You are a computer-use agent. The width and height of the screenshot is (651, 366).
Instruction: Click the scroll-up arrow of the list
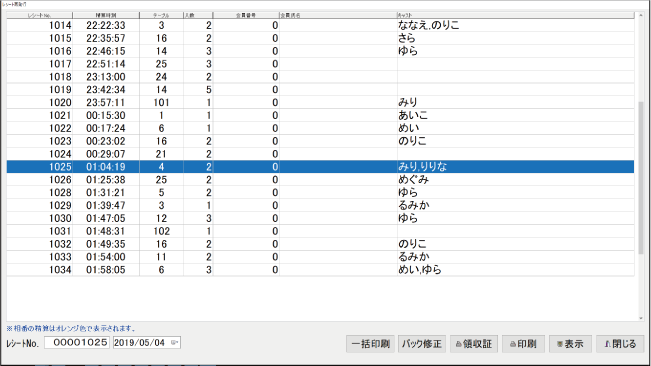(x=641, y=15)
